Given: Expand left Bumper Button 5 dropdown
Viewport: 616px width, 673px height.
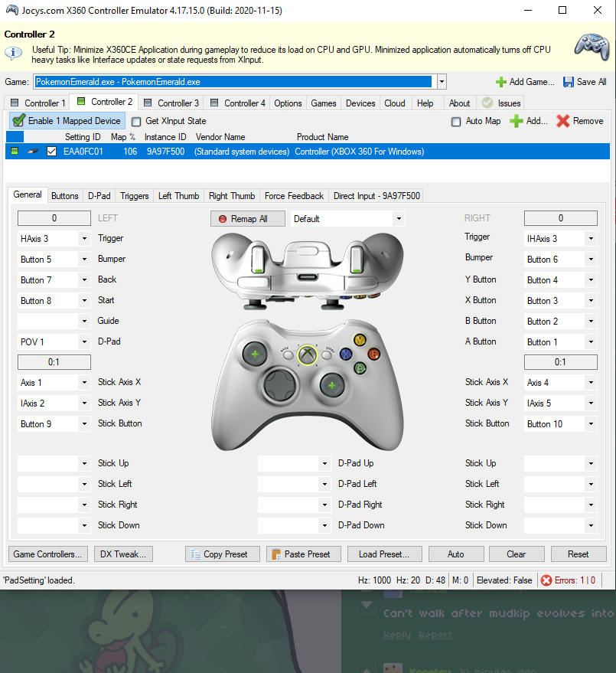Looking at the screenshot, I should point(84,260).
